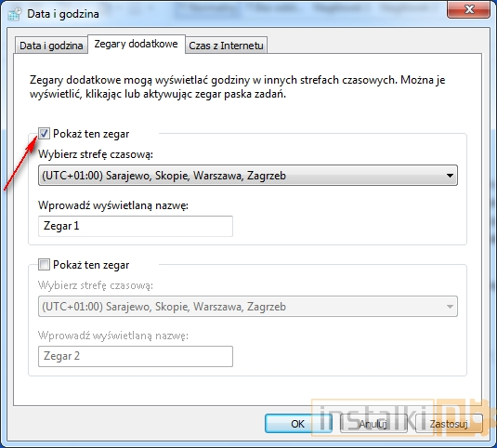Click the Zegar 2 name field
The image size is (497, 448).
[x=136, y=356]
